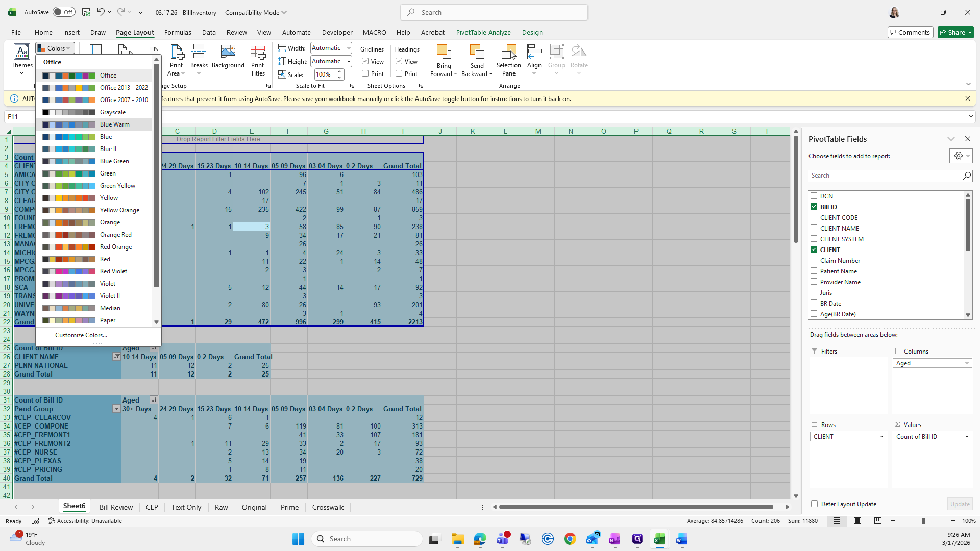980x551 pixels.
Task: Click Customize Colors option
Action: pos(81,335)
